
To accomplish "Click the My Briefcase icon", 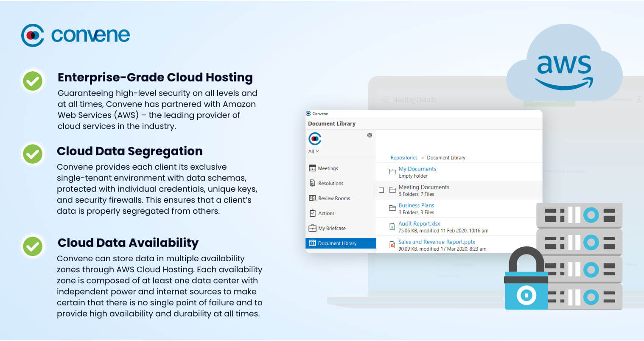I will pos(312,228).
